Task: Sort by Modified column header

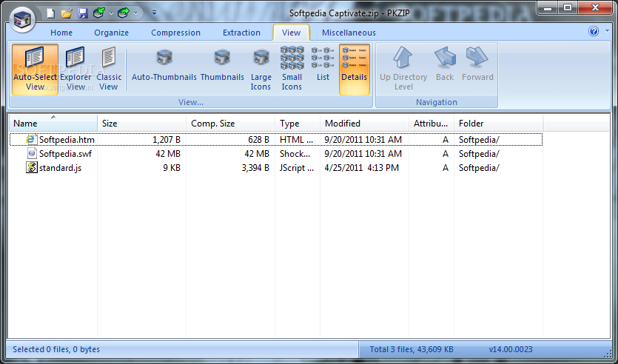Action: tap(365, 124)
